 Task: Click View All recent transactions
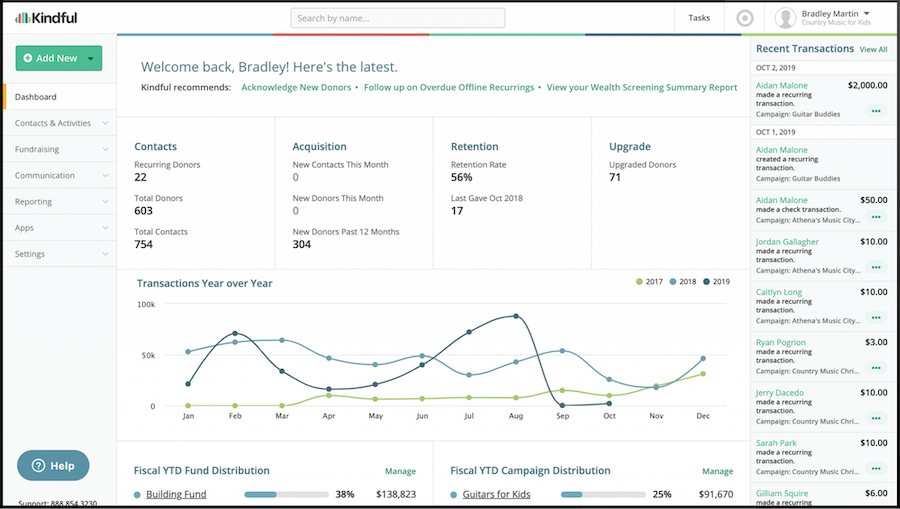pos(873,49)
